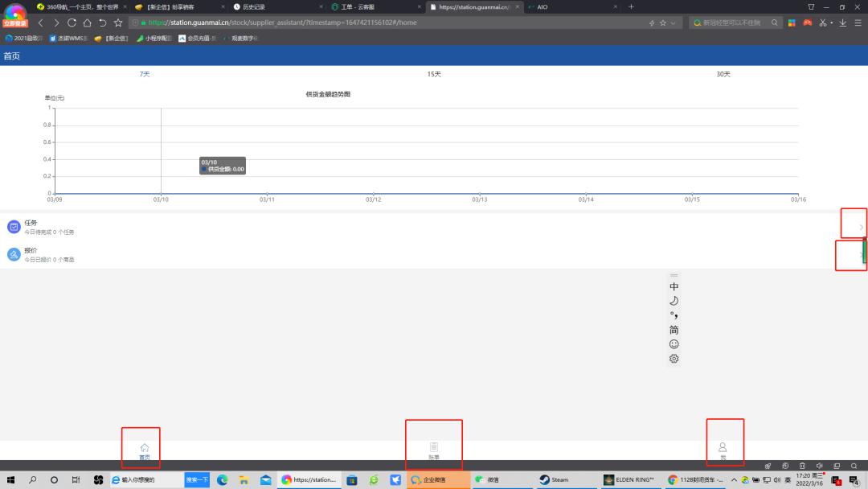Click the lightning speed mode icon
This screenshot has height=489, width=868.
(x=652, y=23)
